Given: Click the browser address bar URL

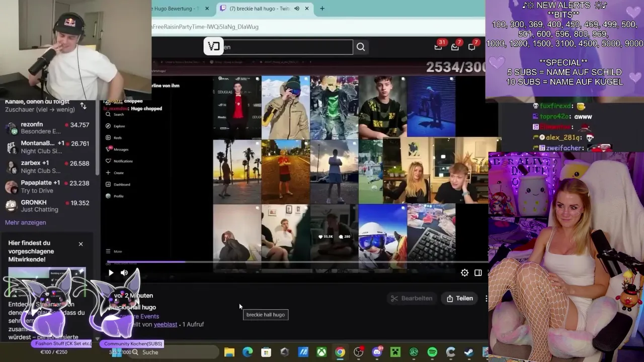Looking at the screenshot, I should pos(205,27).
